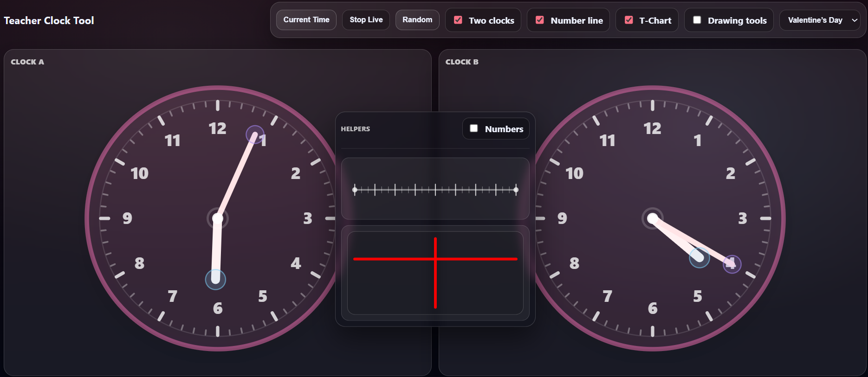Click the number 12 on Clock B
Screen dimensions: 868x377
(652, 128)
